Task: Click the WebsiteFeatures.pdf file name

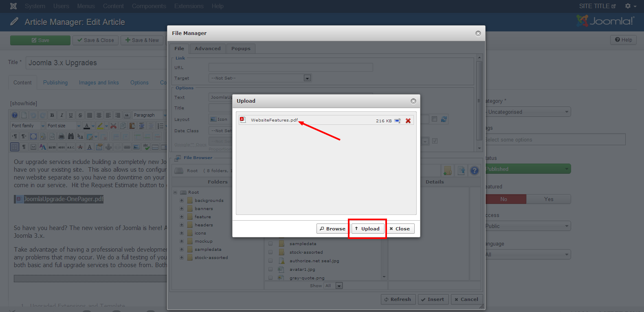Action: pos(274,120)
